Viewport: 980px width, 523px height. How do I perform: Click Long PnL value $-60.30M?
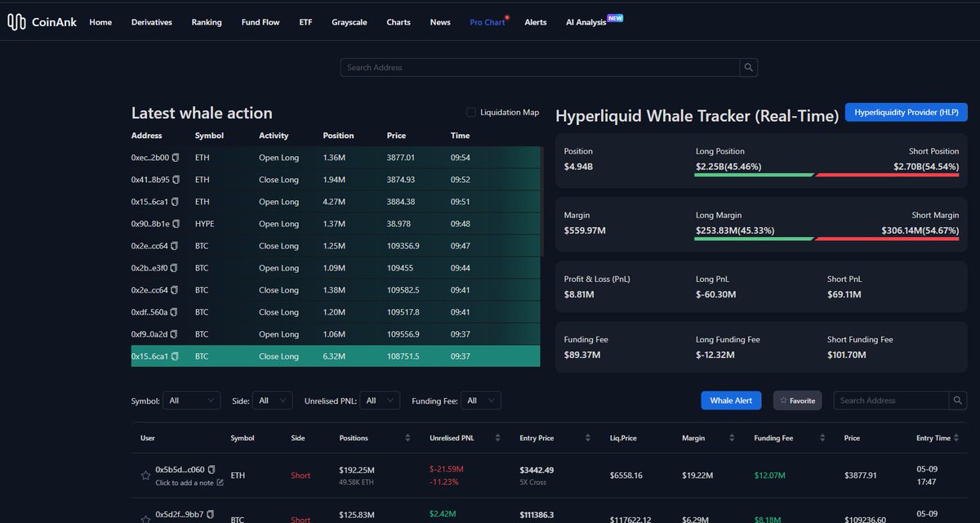point(715,294)
